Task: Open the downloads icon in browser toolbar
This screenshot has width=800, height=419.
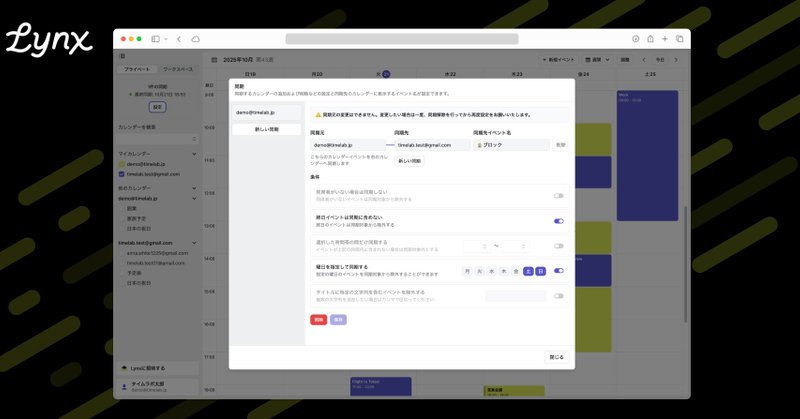Action: [x=636, y=39]
